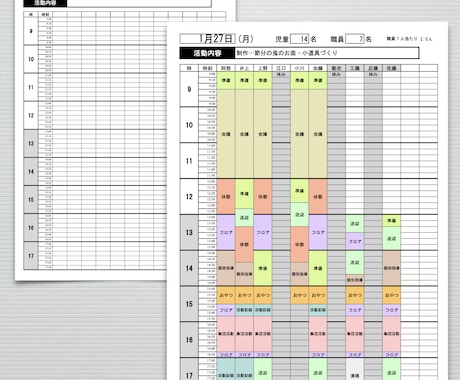Viewport: 460px width, 380px height.
Task: Select the 近藤 column header
Action: point(373,68)
